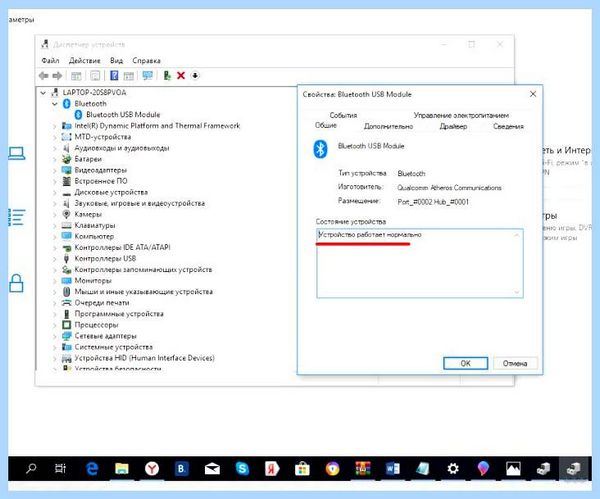This screenshot has height=499, width=600.
Task: Collapse the Bluetooth category
Action: pyautogui.click(x=55, y=104)
